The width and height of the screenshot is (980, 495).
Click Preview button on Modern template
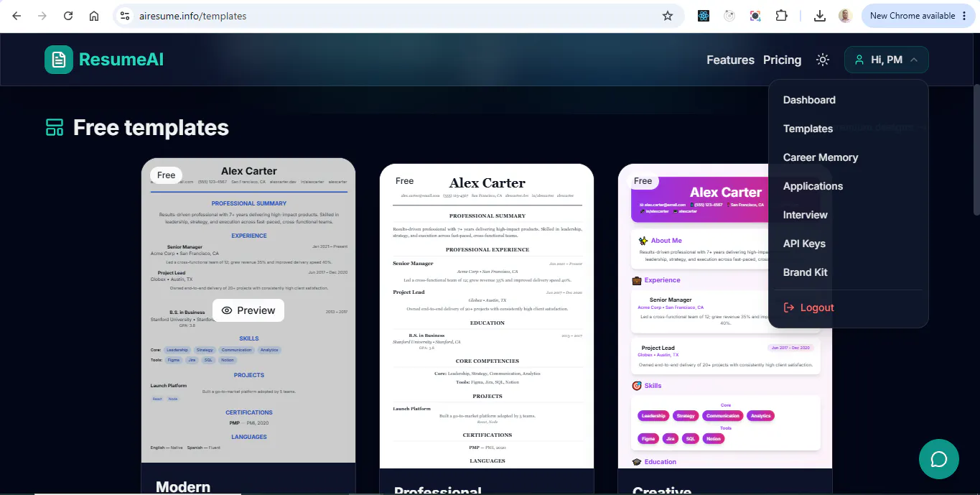pos(248,310)
